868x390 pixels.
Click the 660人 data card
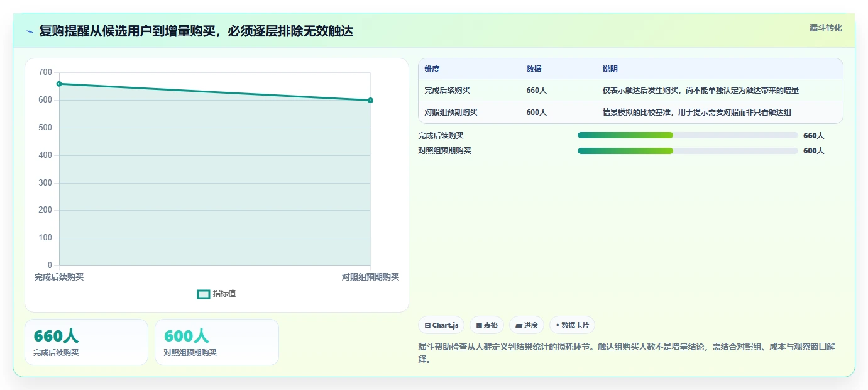(x=86, y=342)
